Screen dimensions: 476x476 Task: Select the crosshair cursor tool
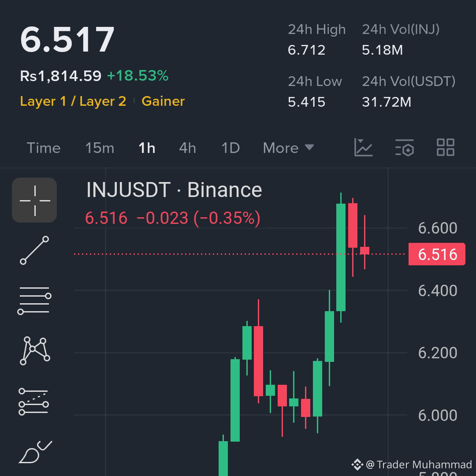tap(34, 200)
